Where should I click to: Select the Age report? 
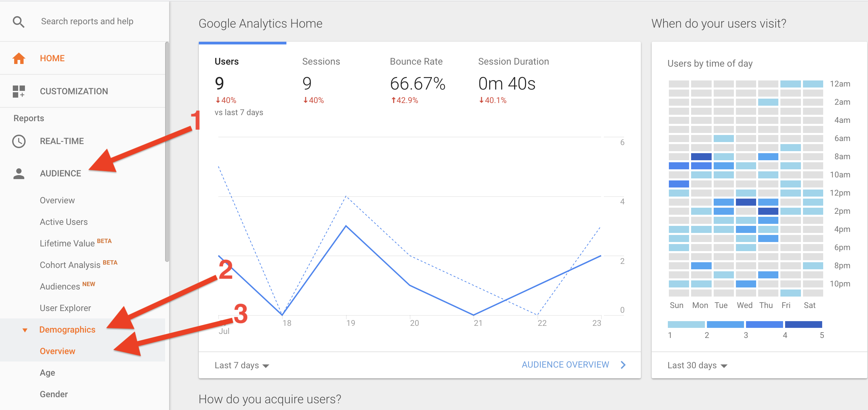(x=47, y=372)
